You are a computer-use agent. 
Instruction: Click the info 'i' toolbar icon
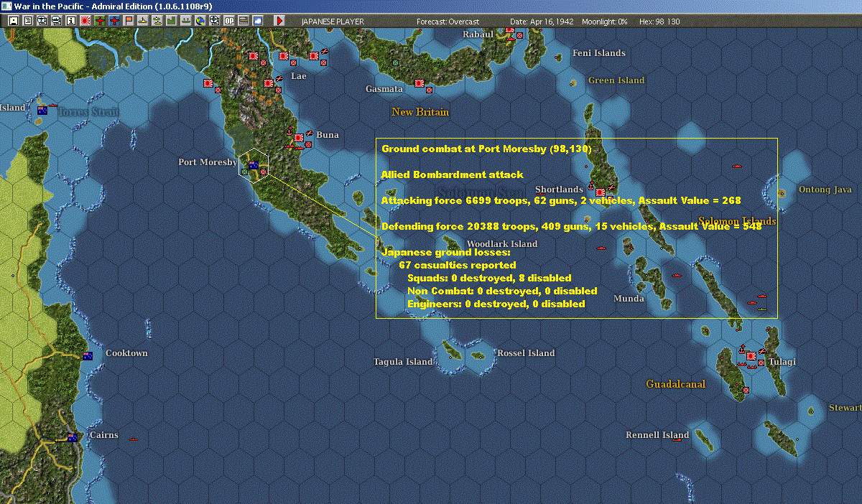click(70, 21)
